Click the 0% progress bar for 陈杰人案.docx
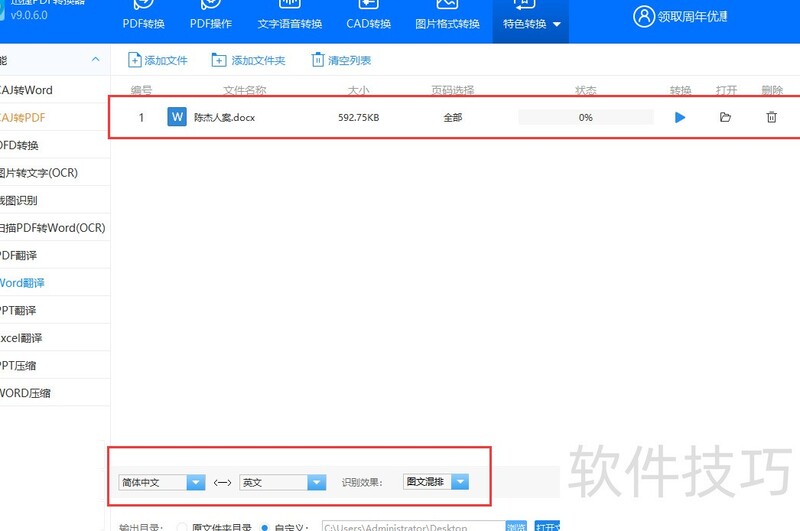Screen dimensions: 800x531 tap(586, 117)
